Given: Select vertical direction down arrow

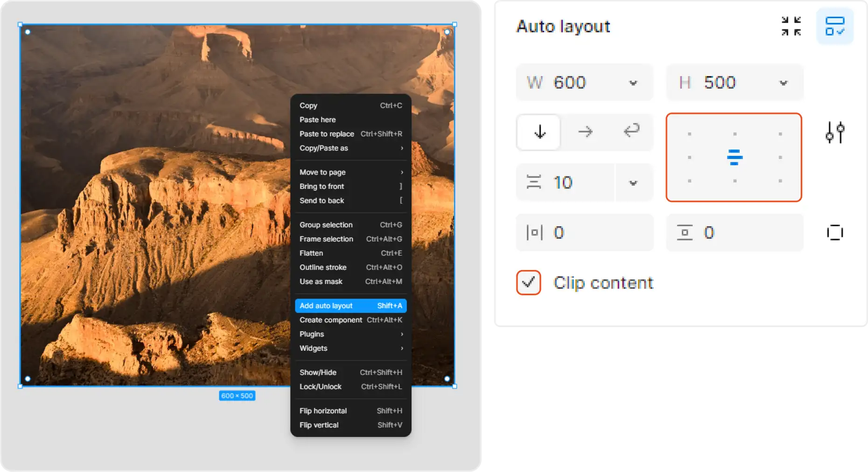Looking at the screenshot, I should tap(539, 132).
